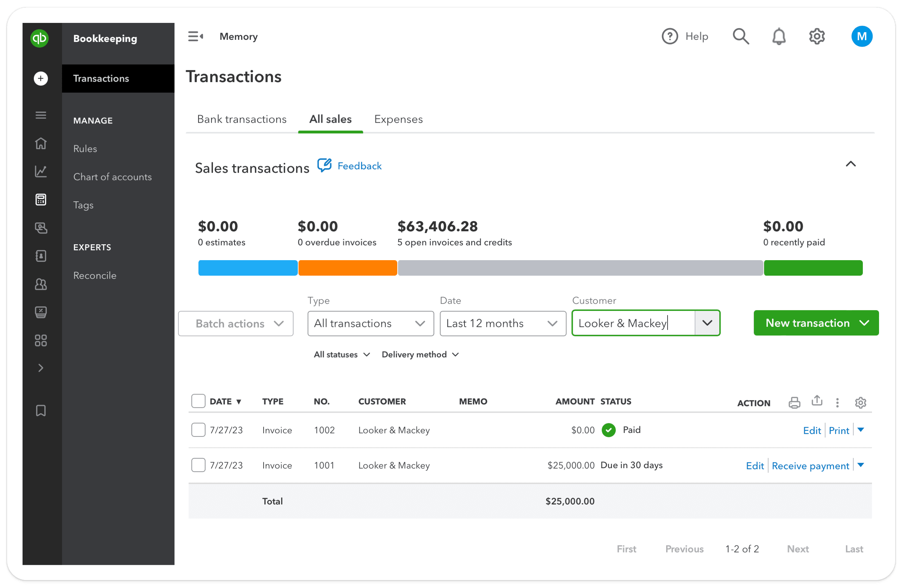Click the gray open invoices bar
The image size is (903, 588).
(580, 268)
